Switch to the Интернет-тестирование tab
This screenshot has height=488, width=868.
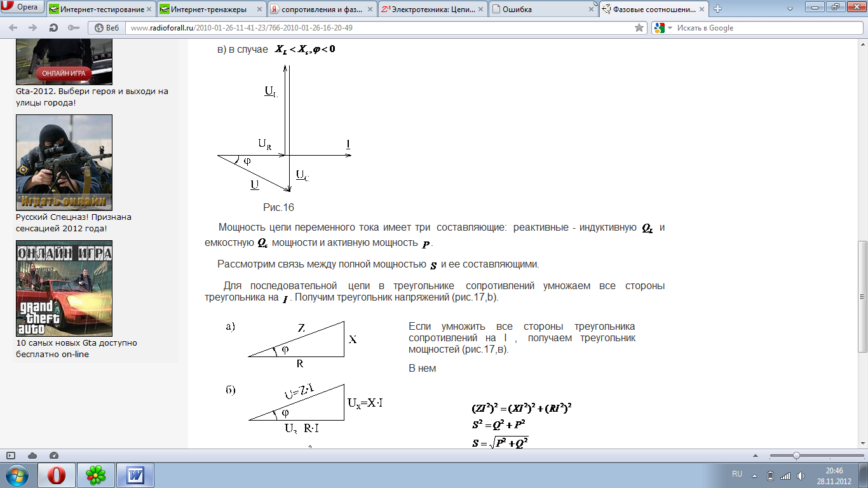coord(100,10)
